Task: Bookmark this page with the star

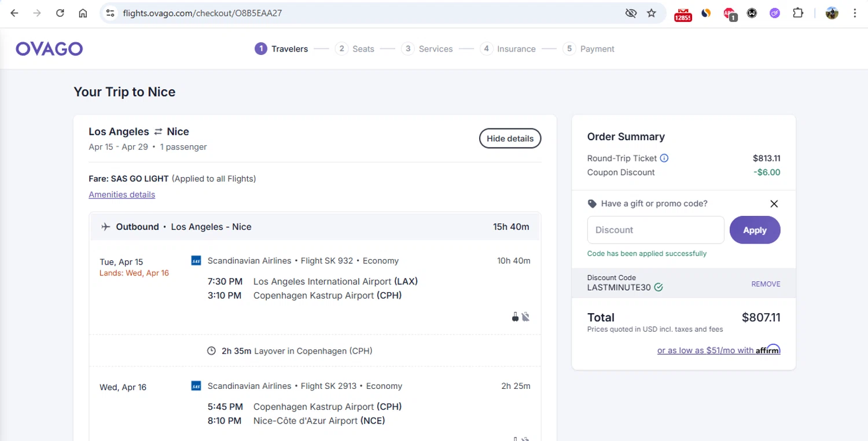Action: click(x=652, y=13)
